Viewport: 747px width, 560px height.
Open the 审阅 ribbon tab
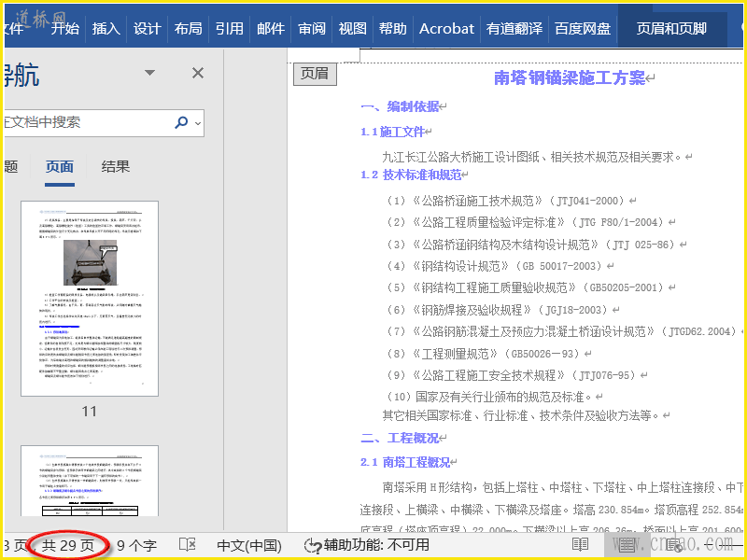(x=312, y=29)
